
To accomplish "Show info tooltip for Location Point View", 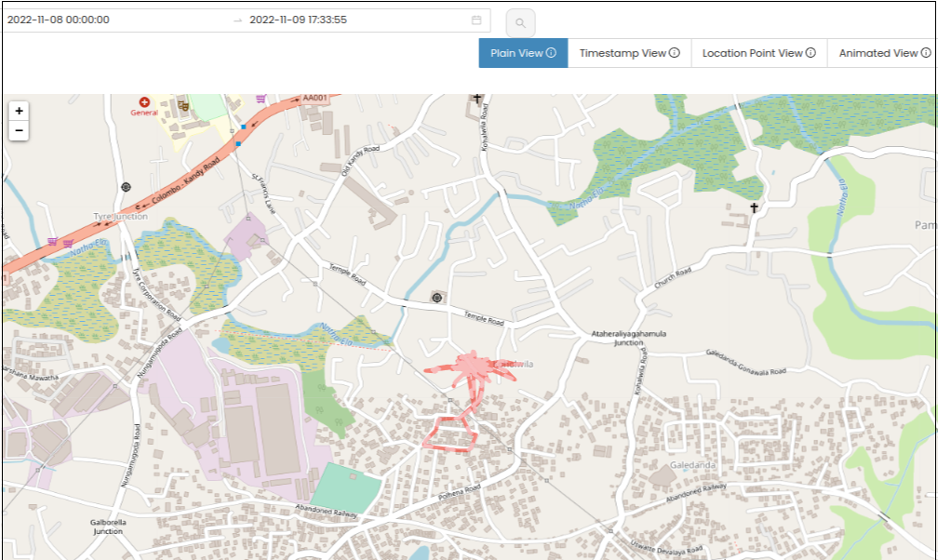I will (811, 53).
